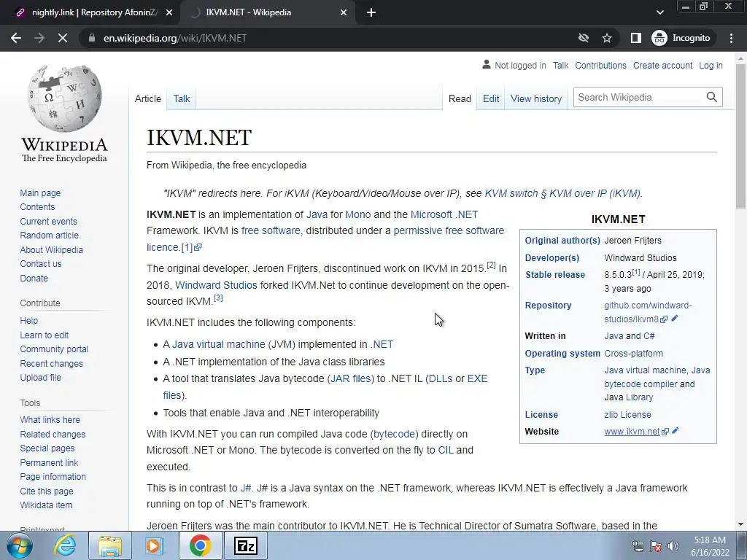Screen dimensions: 747x560
Task: Launch Internet Explorer from taskbar
Action: (x=65, y=545)
